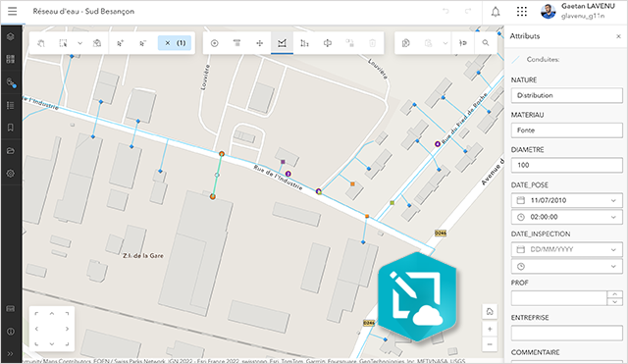Image resolution: width=628 pixels, height=364 pixels.
Task: Toggle the edit vertices tool
Action: 282,43
